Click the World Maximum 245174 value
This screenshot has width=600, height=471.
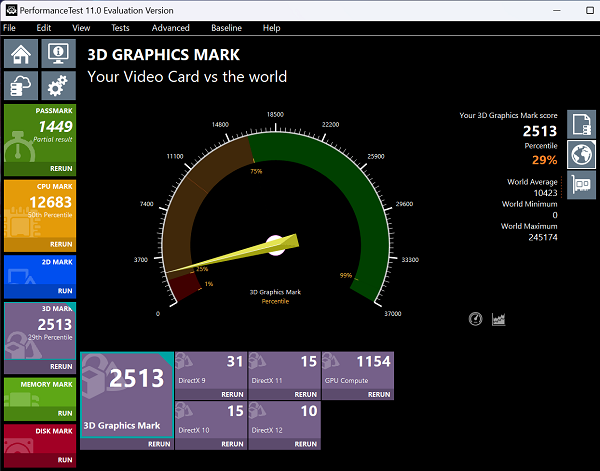[x=543, y=237]
